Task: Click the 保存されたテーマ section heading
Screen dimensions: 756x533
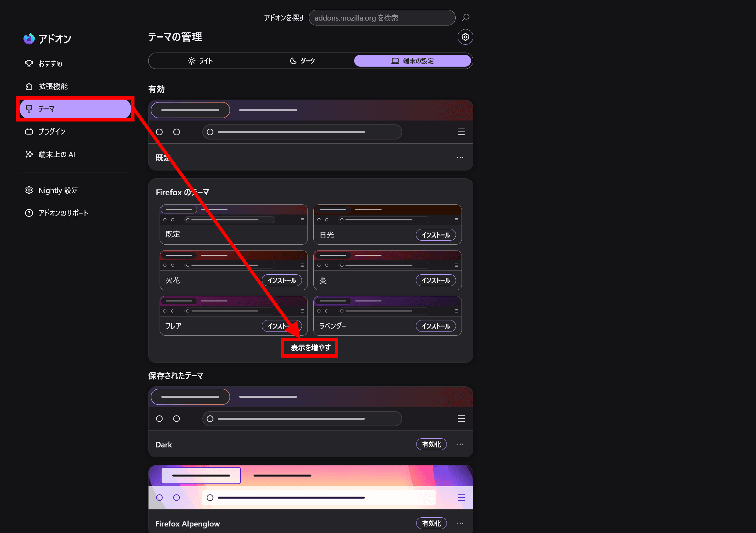Action: (x=176, y=376)
